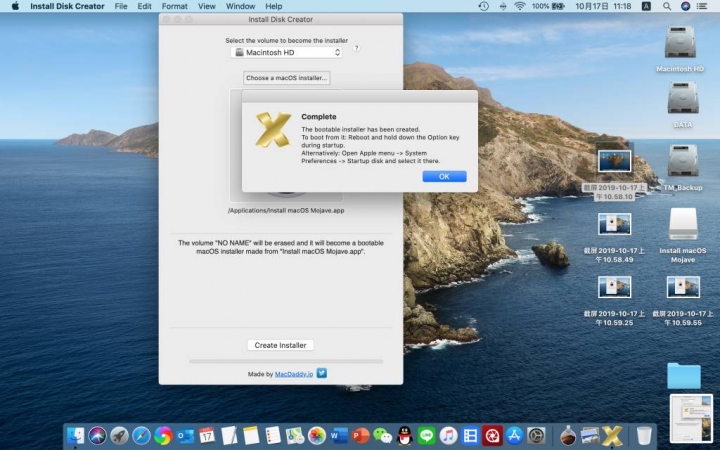Image resolution: width=720 pixels, height=450 pixels.
Task: Click the battery status indicator
Action: [x=548, y=6]
